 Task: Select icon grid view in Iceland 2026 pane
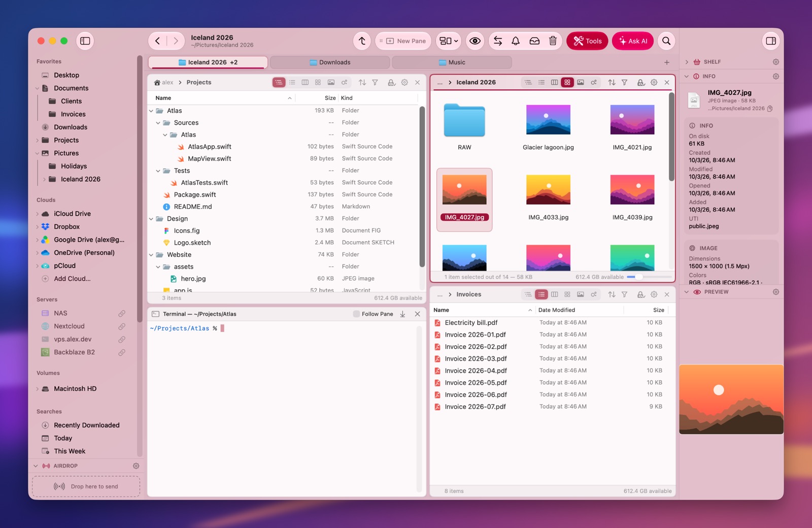pos(567,82)
